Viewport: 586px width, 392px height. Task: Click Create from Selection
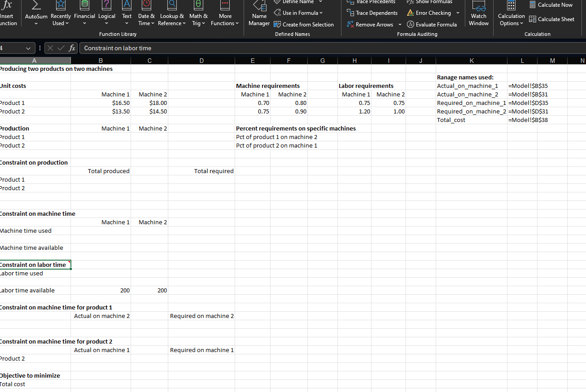coord(303,25)
